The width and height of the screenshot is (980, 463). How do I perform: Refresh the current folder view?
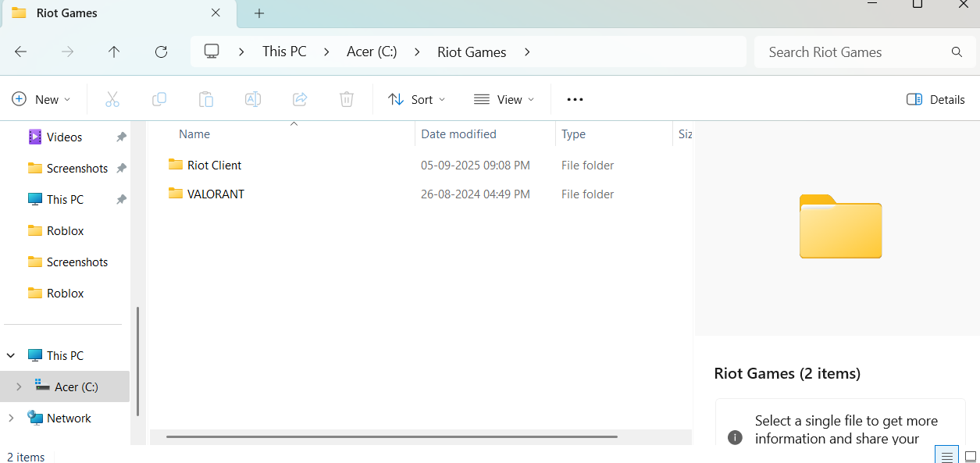[161, 52]
